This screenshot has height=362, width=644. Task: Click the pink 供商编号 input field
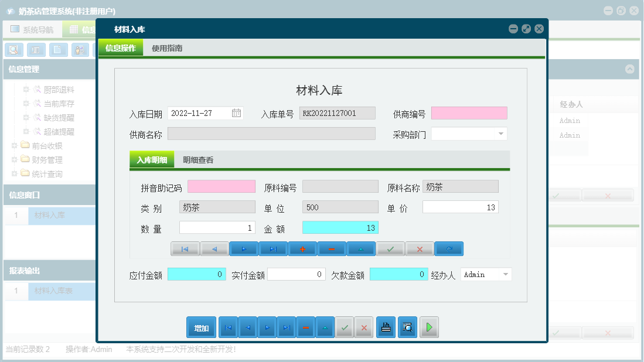click(471, 112)
